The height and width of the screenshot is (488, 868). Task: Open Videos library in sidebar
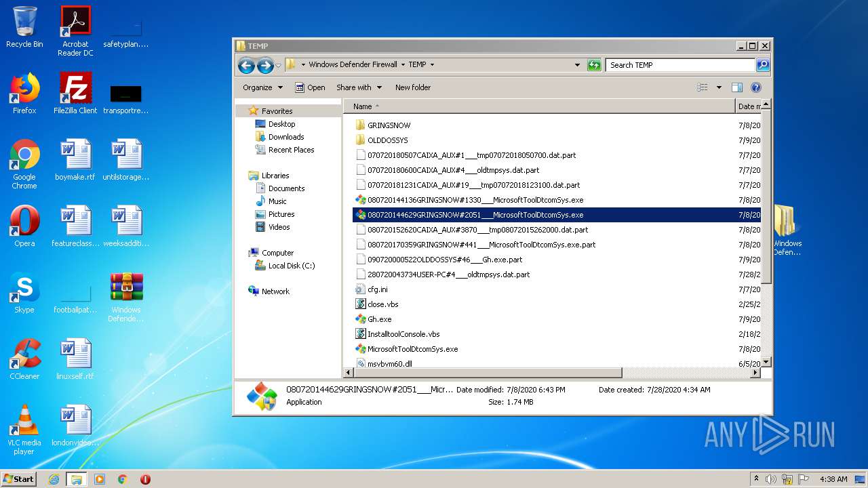[279, 227]
